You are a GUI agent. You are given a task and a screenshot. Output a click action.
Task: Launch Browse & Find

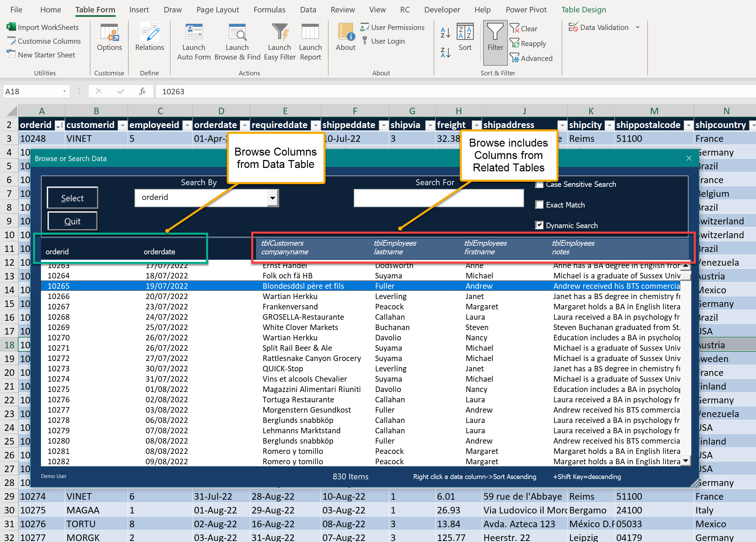(237, 42)
